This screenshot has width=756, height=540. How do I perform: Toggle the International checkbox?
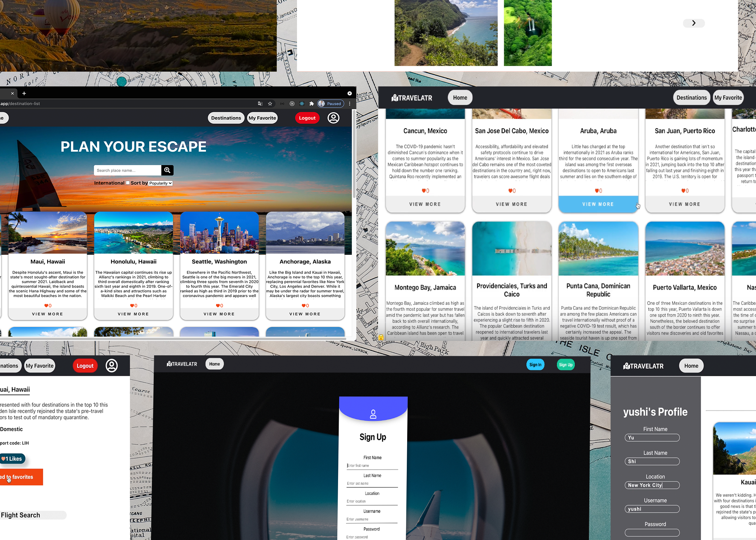tap(127, 183)
